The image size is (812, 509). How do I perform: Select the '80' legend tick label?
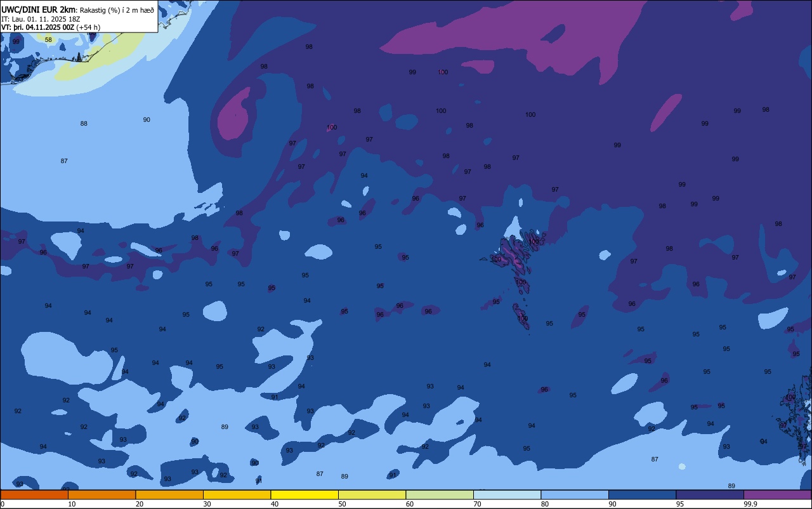click(x=545, y=504)
